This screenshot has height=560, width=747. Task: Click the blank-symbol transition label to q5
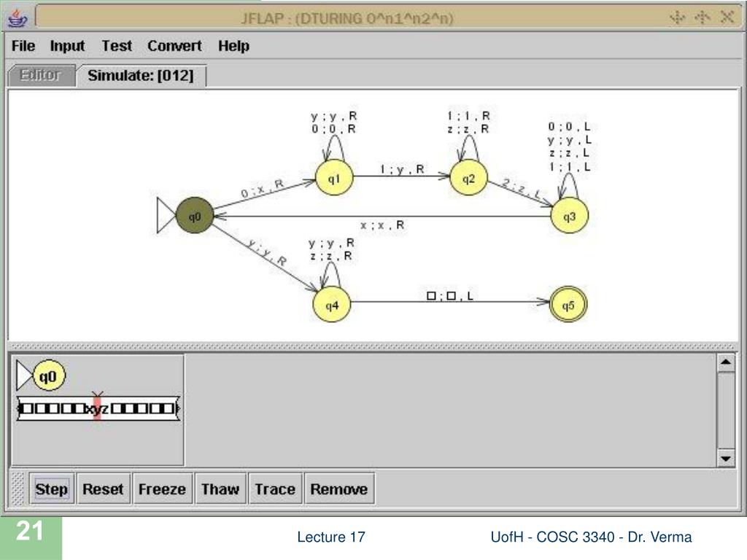tap(449, 296)
